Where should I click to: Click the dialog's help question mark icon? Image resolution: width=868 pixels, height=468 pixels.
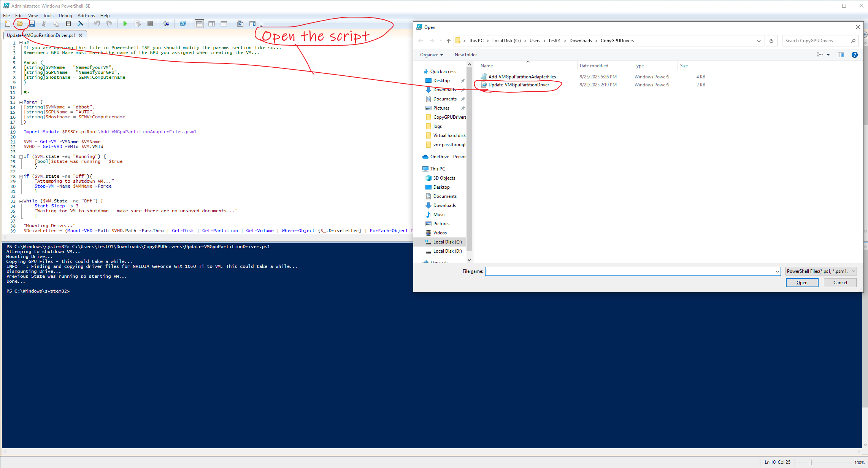[854, 55]
